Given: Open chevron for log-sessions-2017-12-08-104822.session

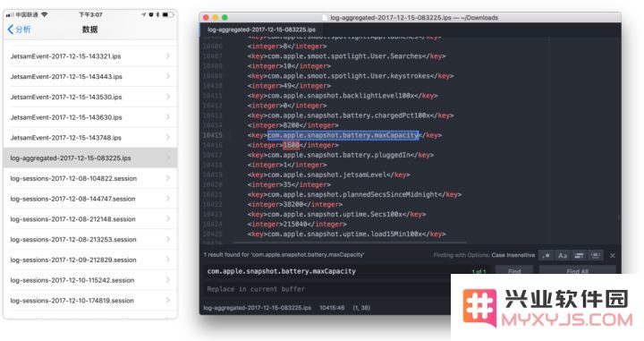Looking at the screenshot, I should [168, 178].
